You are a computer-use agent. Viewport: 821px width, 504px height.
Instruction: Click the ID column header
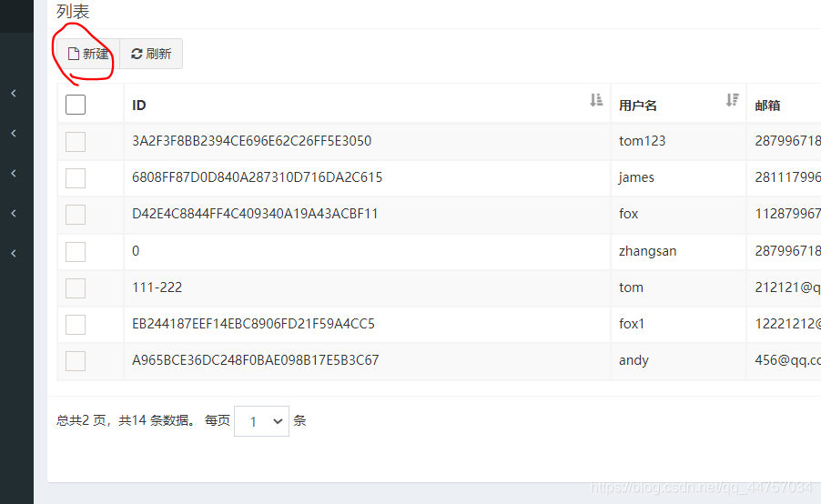pyautogui.click(x=367, y=104)
